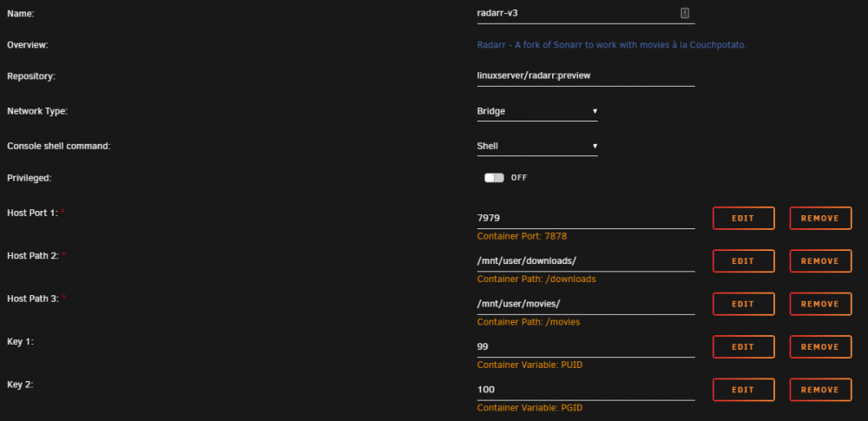Click the 'Container Variable: PGID' text
The height and width of the screenshot is (421, 868).
pyautogui.click(x=529, y=408)
